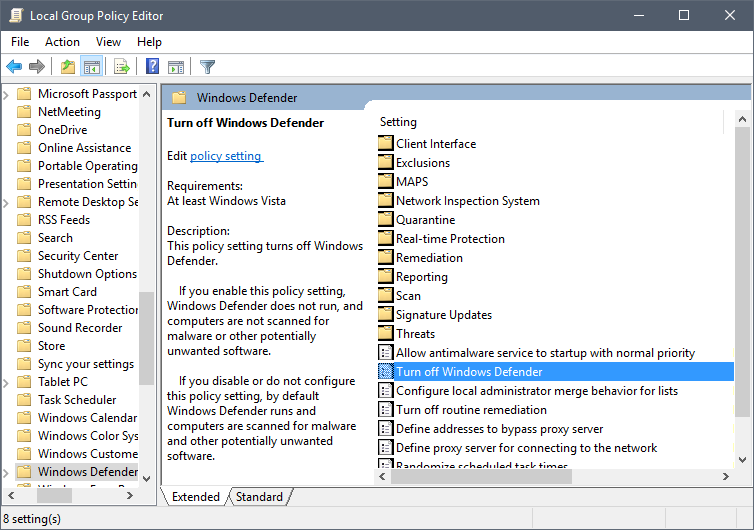754x530 pixels.
Task: Expand the Microsoft Passport tree node
Action: click(x=6, y=94)
